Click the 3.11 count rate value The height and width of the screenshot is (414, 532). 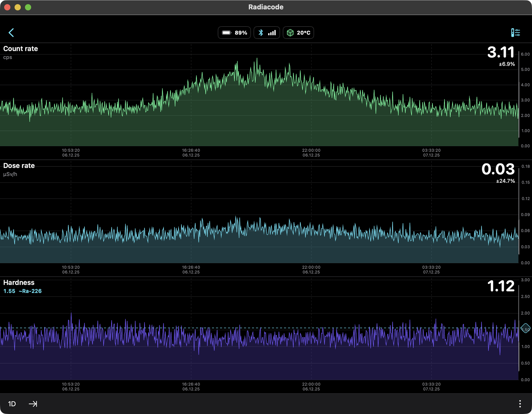[501, 52]
